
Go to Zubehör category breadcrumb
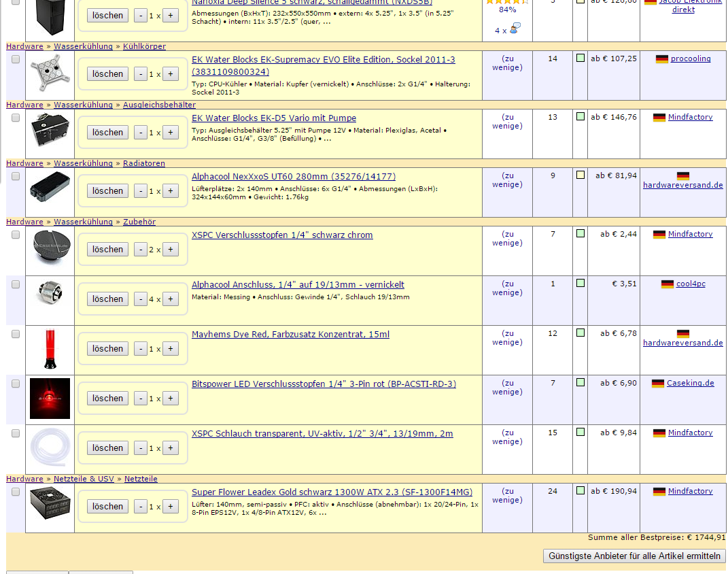click(139, 222)
